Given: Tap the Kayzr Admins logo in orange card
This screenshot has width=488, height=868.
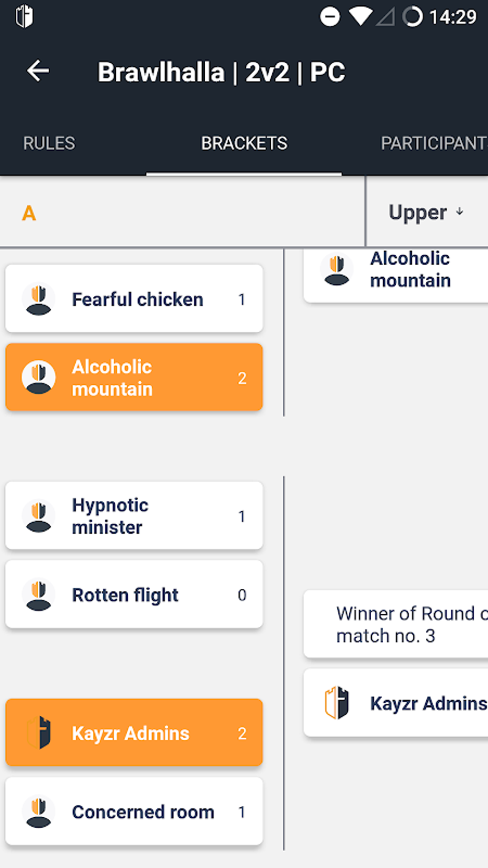Looking at the screenshot, I should tap(39, 733).
